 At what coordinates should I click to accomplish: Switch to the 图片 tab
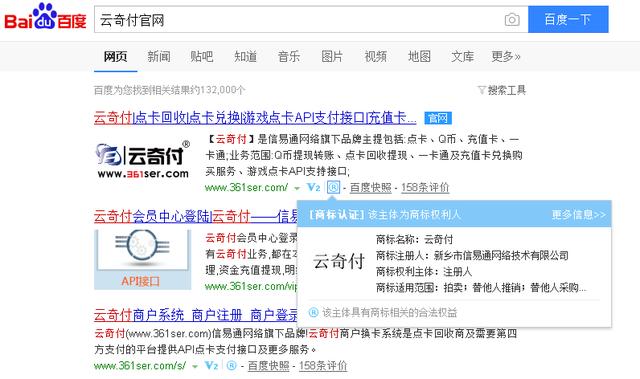pos(332,56)
